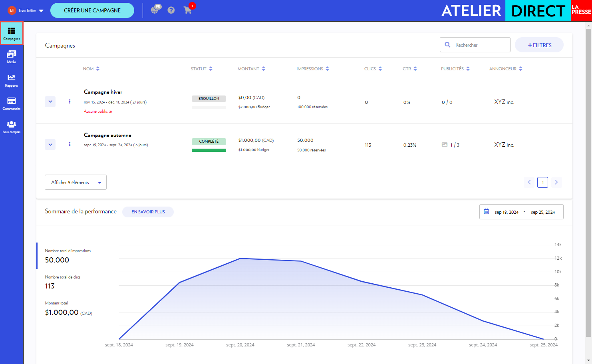592x364 pixels.
Task: Click the language globe icon
Action: coord(155,10)
